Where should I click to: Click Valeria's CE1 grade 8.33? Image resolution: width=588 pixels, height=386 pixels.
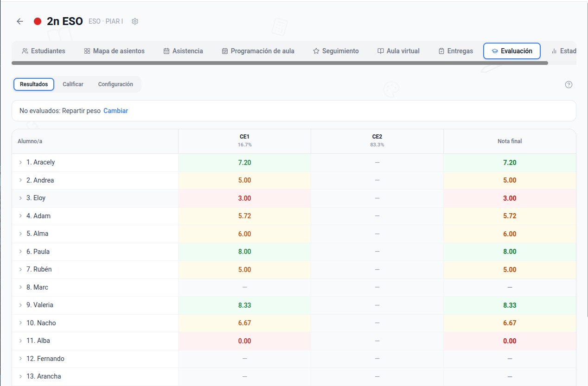point(244,305)
